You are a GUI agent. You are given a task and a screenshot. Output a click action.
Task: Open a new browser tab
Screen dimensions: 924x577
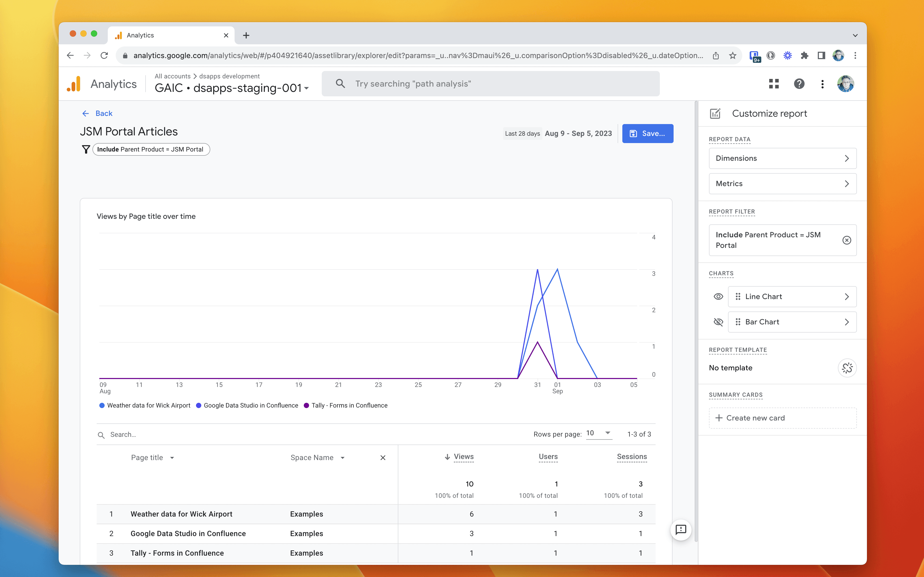click(246, 35)
